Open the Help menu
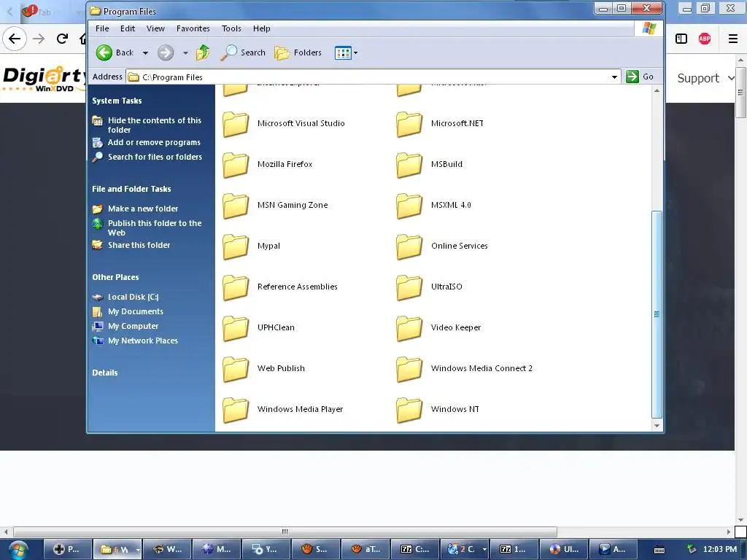The image size is (747, 560). pyautogui.click(x=262, y=28)
